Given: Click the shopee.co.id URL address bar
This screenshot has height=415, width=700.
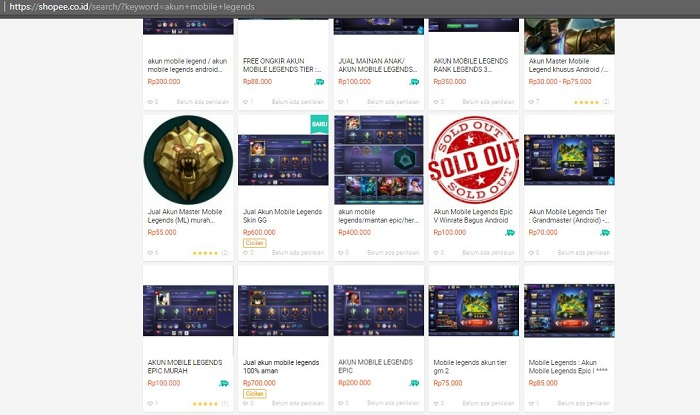Looking at the screenshot, I should coord(132,7).
